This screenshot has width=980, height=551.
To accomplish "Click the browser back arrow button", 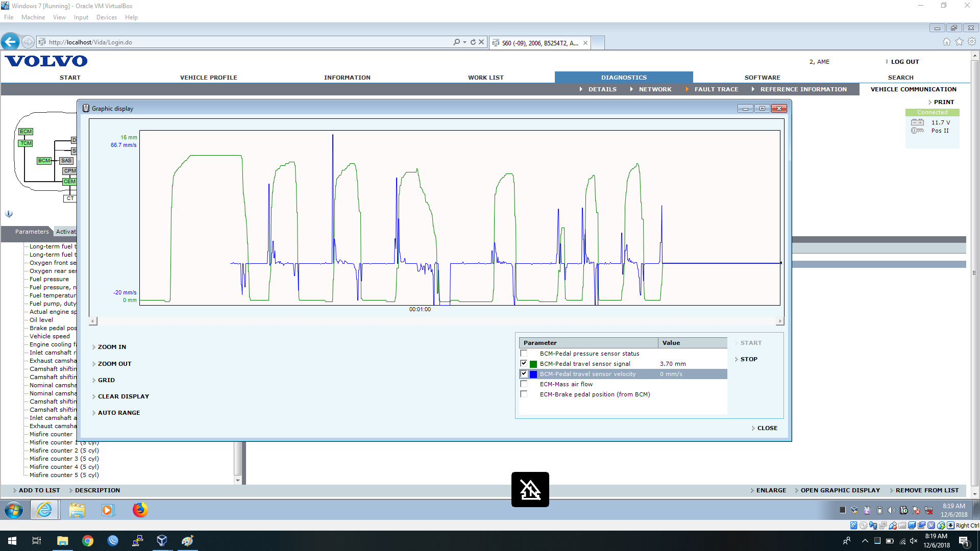I will pos(10,42).
